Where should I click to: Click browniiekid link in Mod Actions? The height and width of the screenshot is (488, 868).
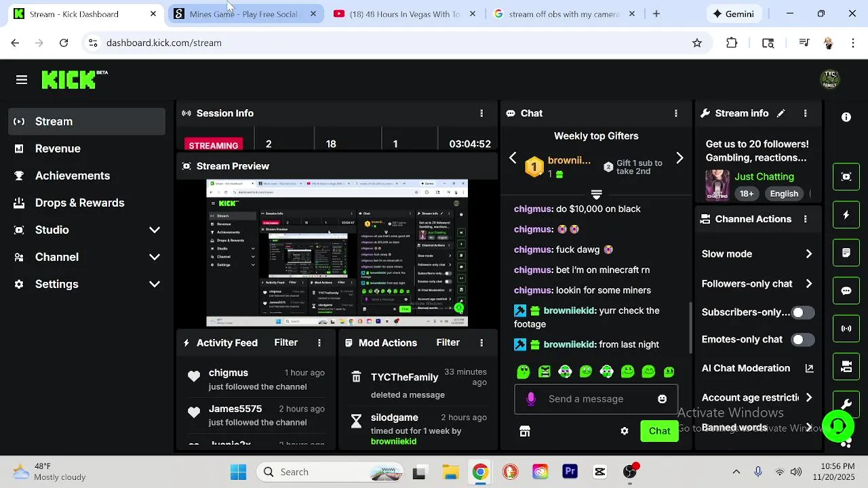point(393,441)
